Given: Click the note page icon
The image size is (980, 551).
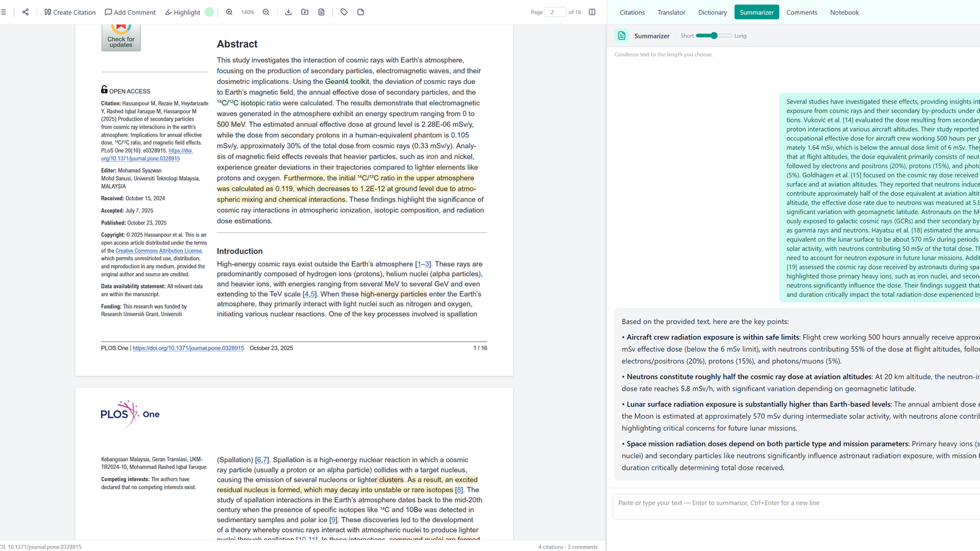Looking at the screenshot, I should [x=360, y=12].
